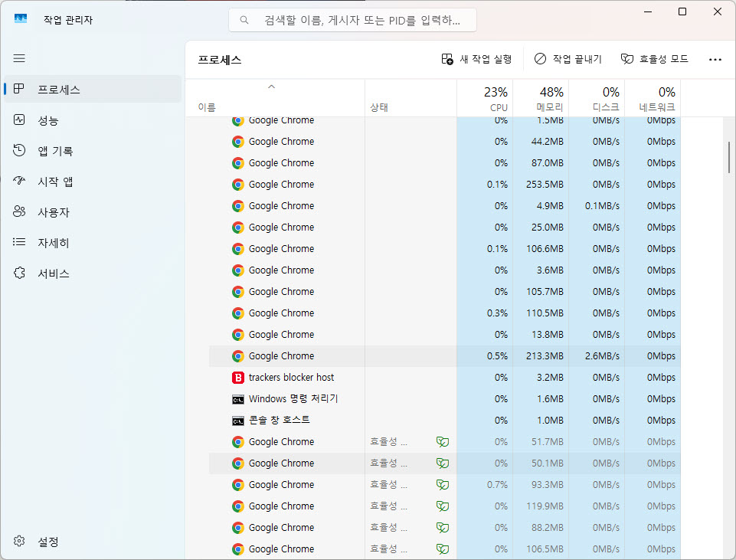Select the trackers blocker host process
The height and width of the screenshot is (560, 736).
(444, 378)
